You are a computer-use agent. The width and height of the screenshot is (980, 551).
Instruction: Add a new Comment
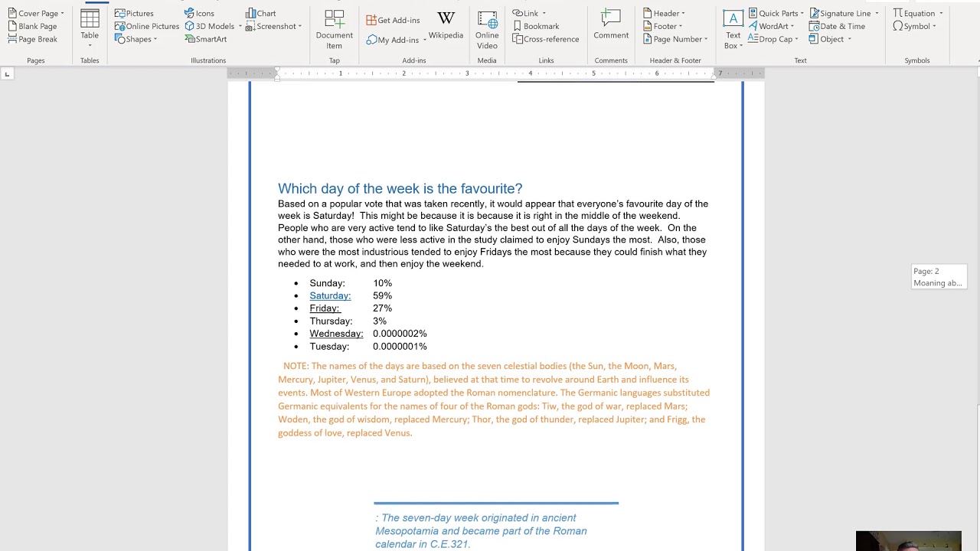click(611, 24)
